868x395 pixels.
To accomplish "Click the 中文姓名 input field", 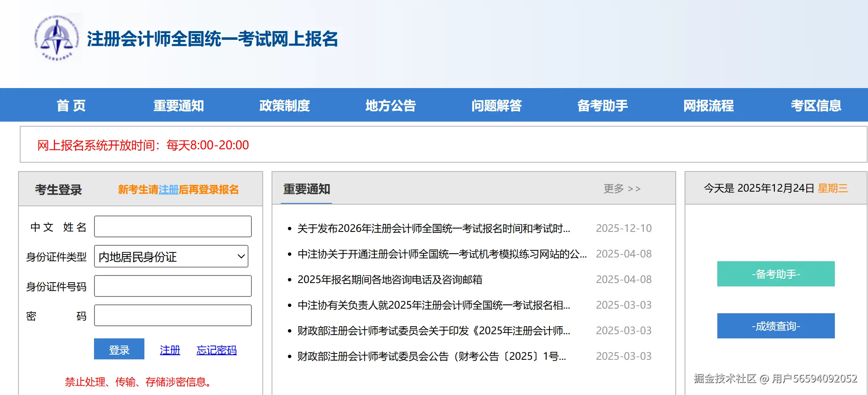I will (173, 226).
